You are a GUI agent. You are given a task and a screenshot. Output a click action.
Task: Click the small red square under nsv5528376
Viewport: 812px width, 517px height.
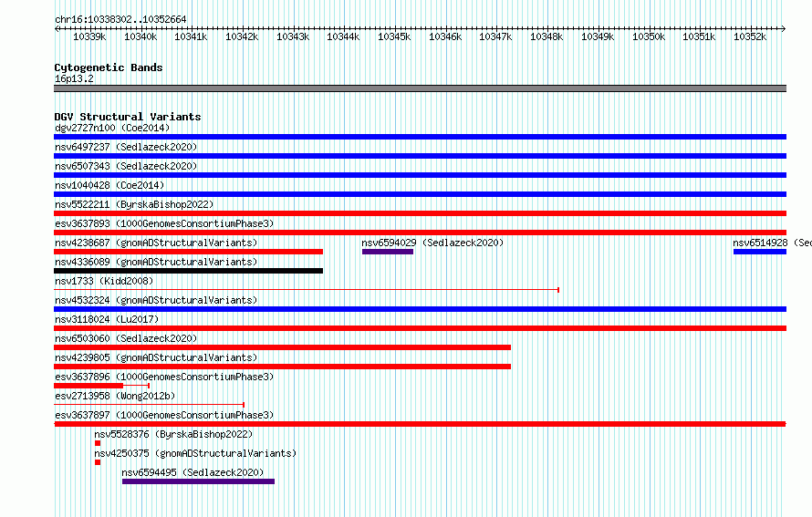point(98,443)
